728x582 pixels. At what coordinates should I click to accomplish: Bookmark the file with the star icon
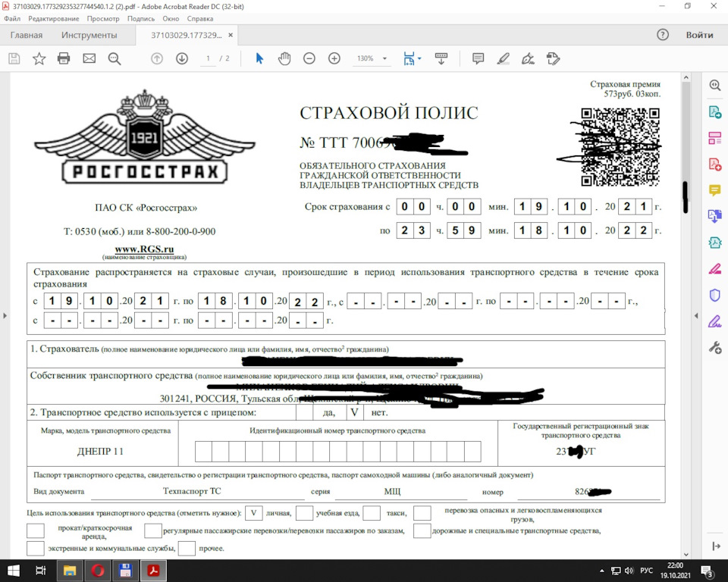coord(39,58)
